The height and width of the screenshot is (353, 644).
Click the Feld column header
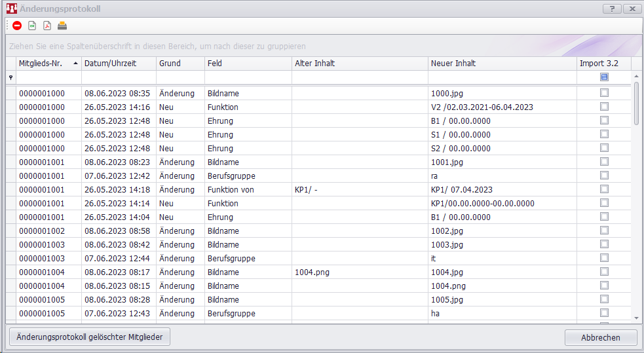[215, 64]
